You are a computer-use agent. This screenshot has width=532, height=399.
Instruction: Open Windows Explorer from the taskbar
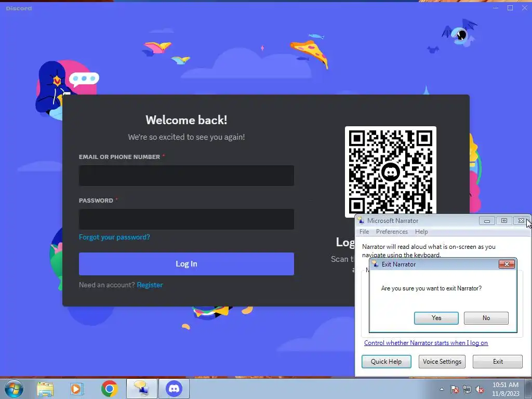pyautogui.click(x=45, y=389)
